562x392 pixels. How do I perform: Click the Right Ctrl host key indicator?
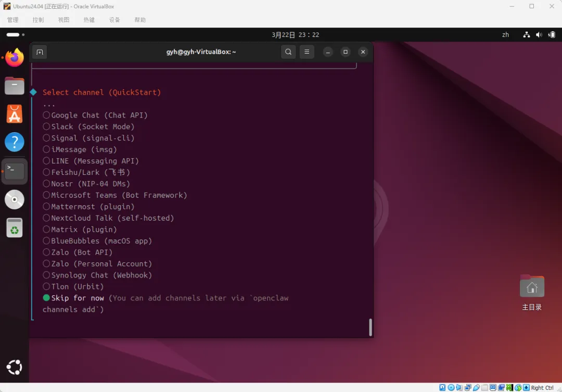pos(542,388)
